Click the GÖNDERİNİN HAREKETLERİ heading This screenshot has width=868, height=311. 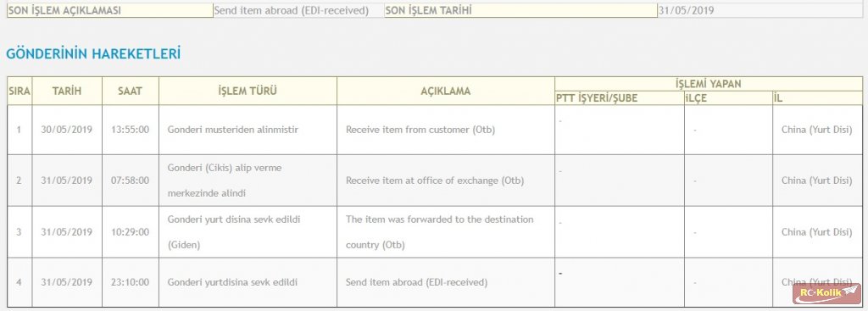(93, 54)
